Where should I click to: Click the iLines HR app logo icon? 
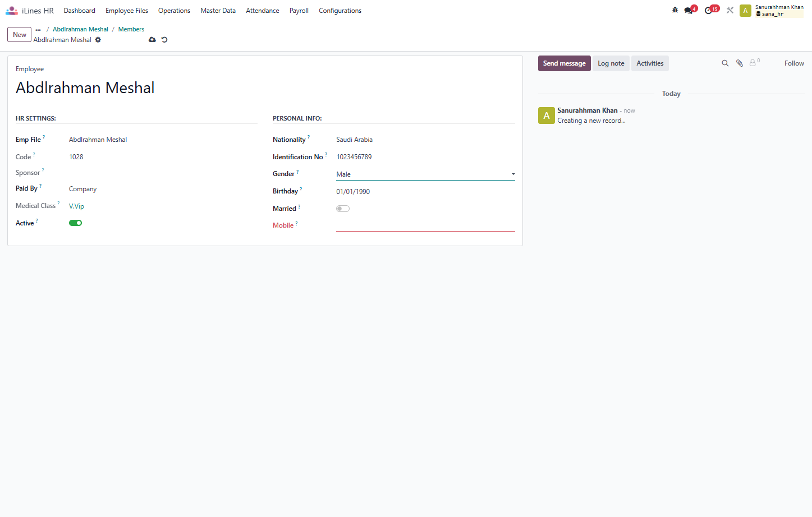pos(12,11)
